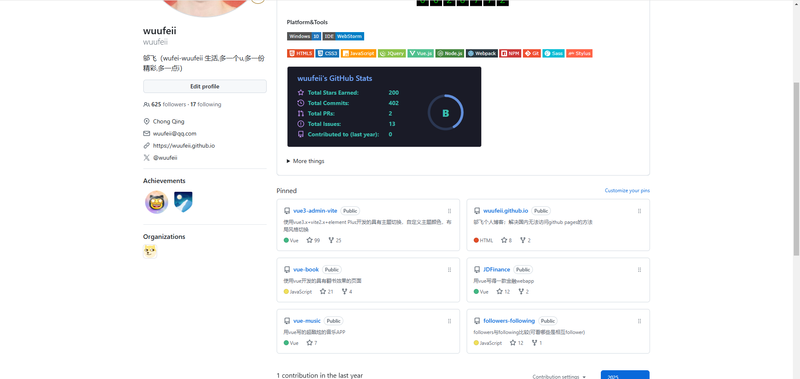Click the Edit profile button

pos(205,86)
